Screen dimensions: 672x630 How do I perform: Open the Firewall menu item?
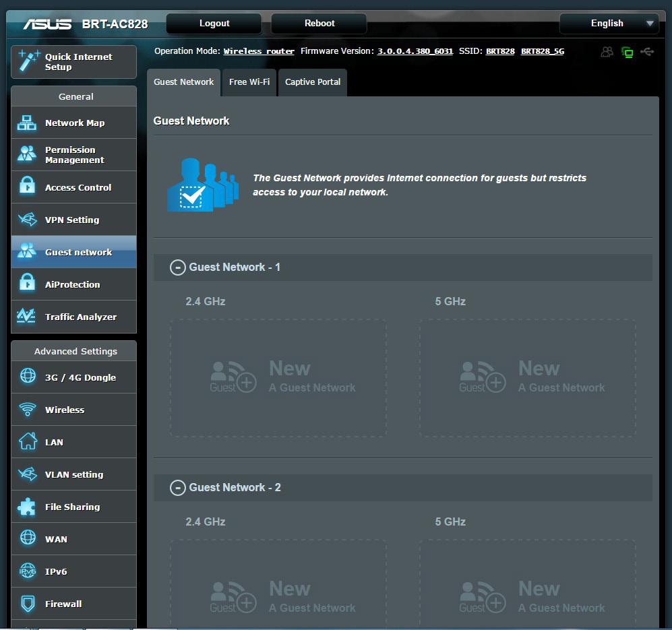tap(73, 604)
